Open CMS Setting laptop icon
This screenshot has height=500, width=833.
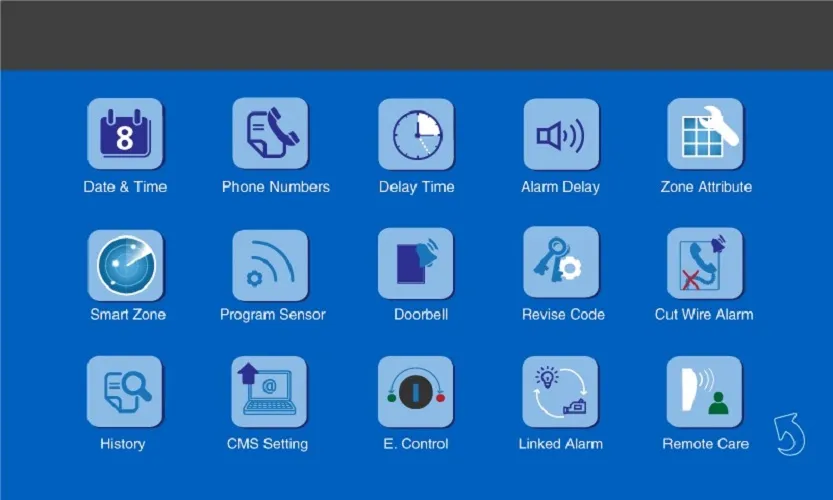click(269, 392)
